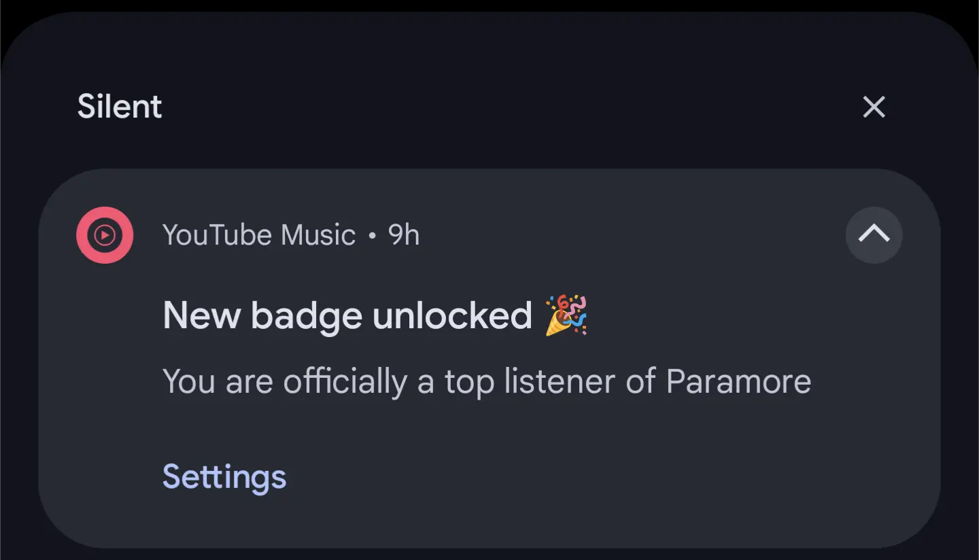Image resolution: width=979 pixels, height=560 pixels.
Task: Clear all silent notifications with X
Action: [x=874, y=107]
